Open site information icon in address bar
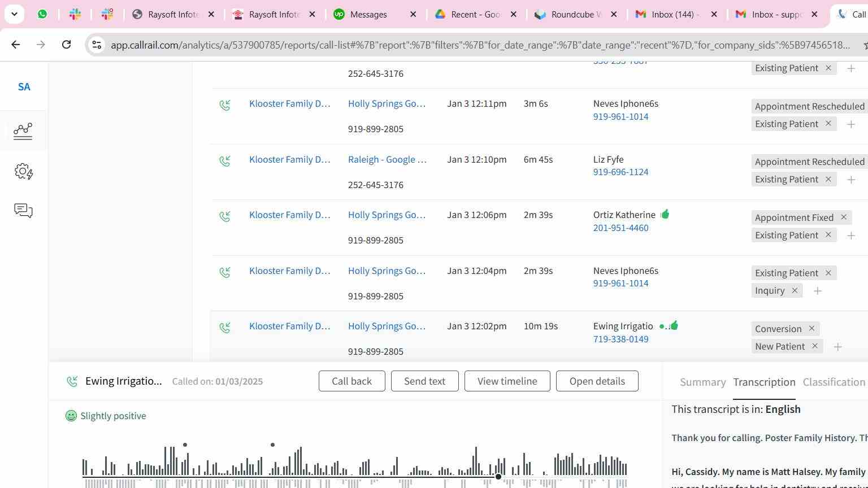868x488 pixels. tap(97, 45)
